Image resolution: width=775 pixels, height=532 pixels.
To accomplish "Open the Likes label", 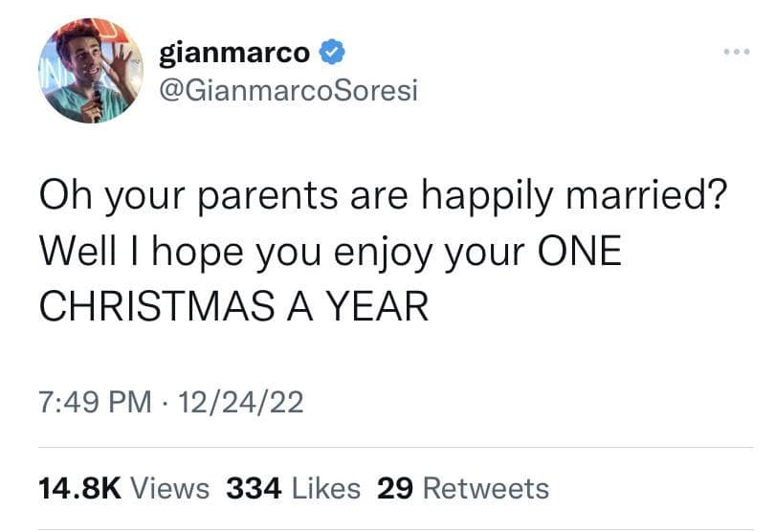I will click(326, 488).
